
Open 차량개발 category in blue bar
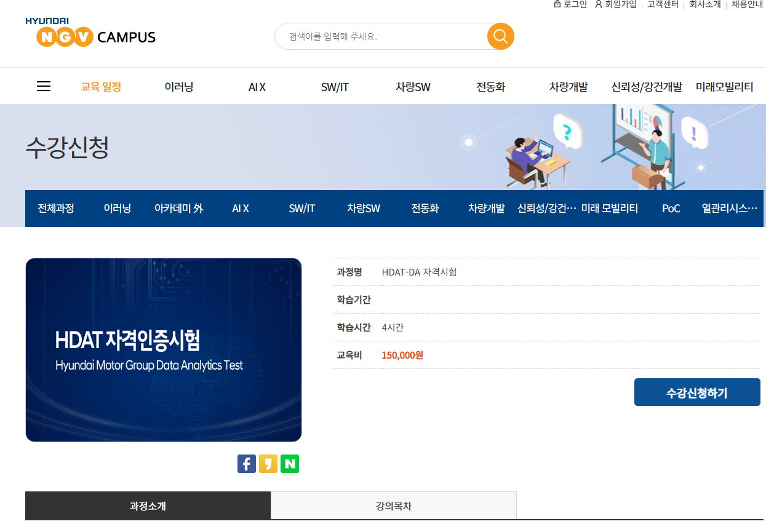[487, 208]
